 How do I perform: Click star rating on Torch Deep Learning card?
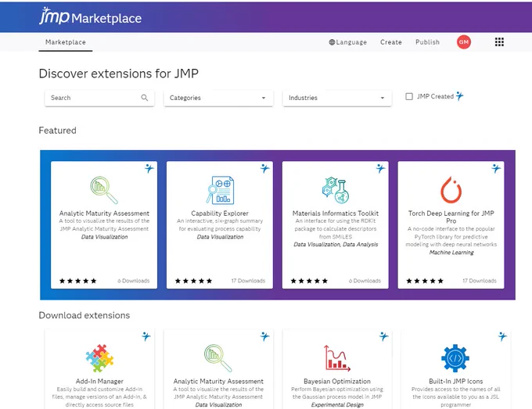pyautogui.click(x=425, y=281)
